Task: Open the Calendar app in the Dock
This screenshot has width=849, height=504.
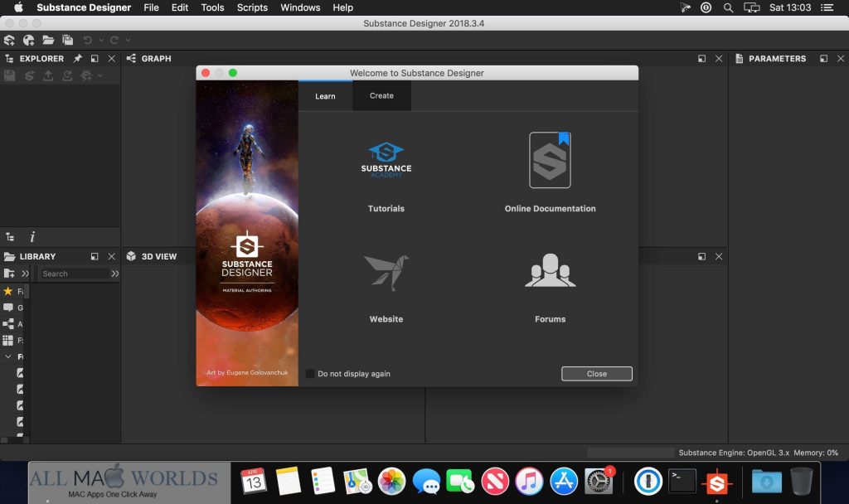Action: (254, 482)
